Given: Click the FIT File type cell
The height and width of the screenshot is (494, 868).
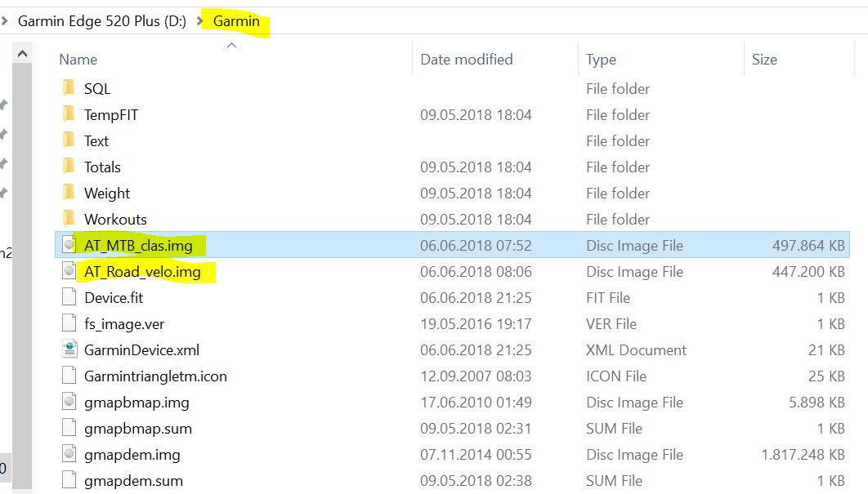Looking at the screenshot, I should click(x=608, y=297).
